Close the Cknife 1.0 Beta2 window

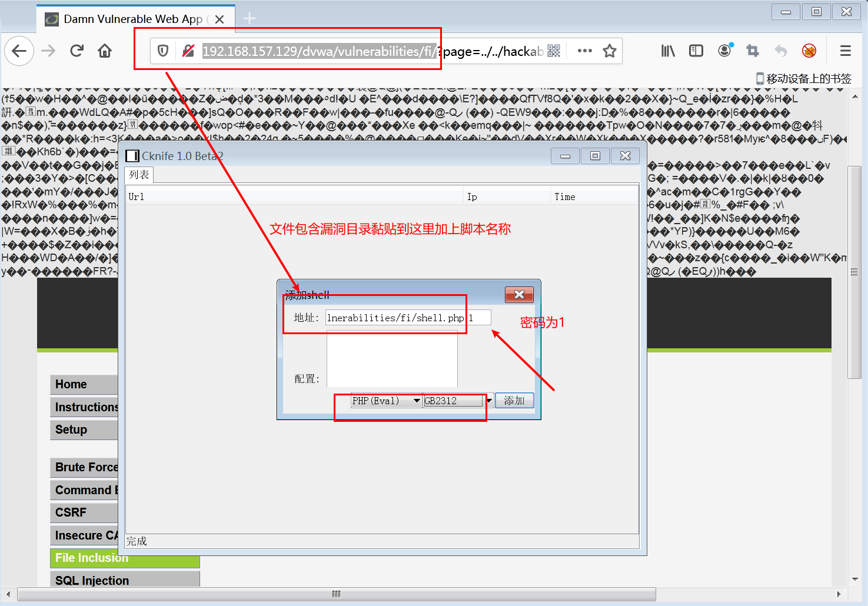(x=625, y=156)
